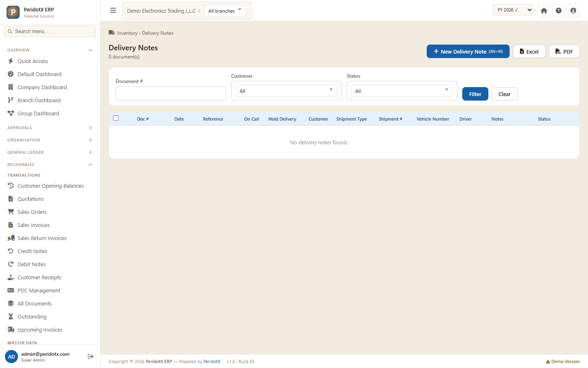Open Upcoming Invoices menu item
The width and height of the screenshot is (588, 368).
click(50, 330)
